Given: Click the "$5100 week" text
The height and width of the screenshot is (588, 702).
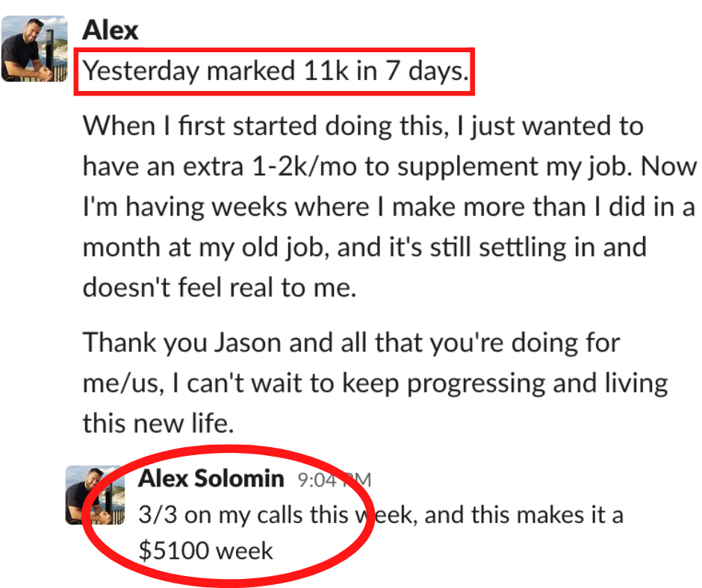Looking at the screenshot, I should point(205,551).
